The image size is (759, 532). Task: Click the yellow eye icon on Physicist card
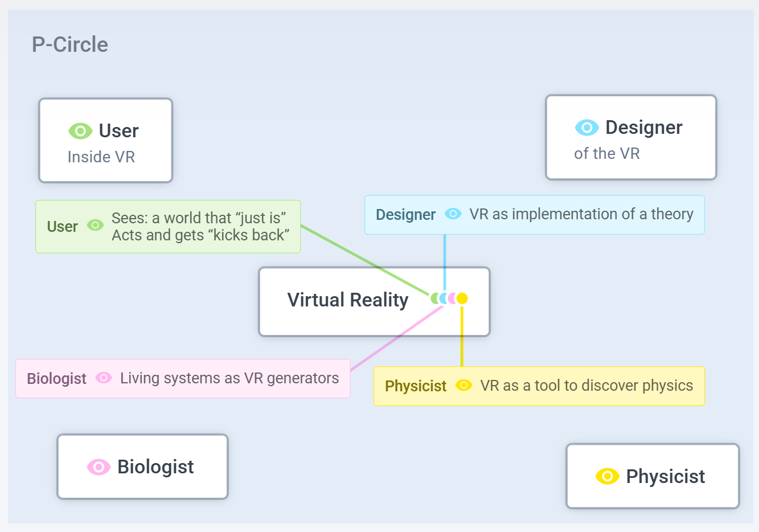[607, 476]
